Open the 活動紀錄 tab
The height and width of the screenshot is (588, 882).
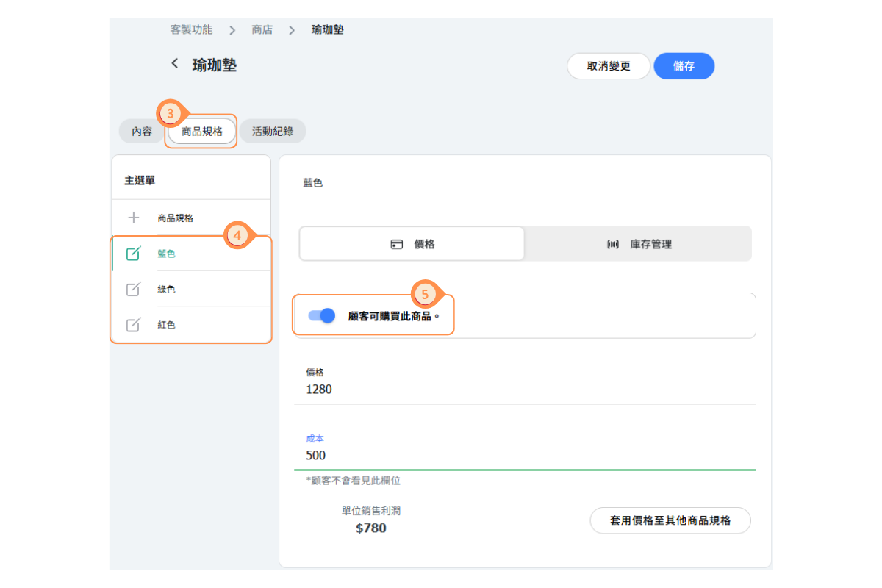[x=273, y=132]
